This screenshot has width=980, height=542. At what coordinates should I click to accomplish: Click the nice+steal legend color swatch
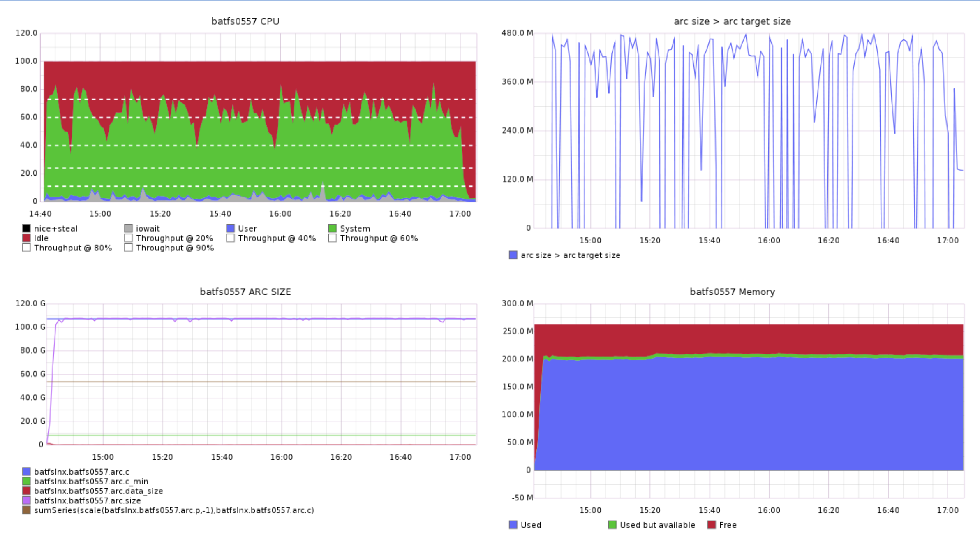click(x=26, y=228)
